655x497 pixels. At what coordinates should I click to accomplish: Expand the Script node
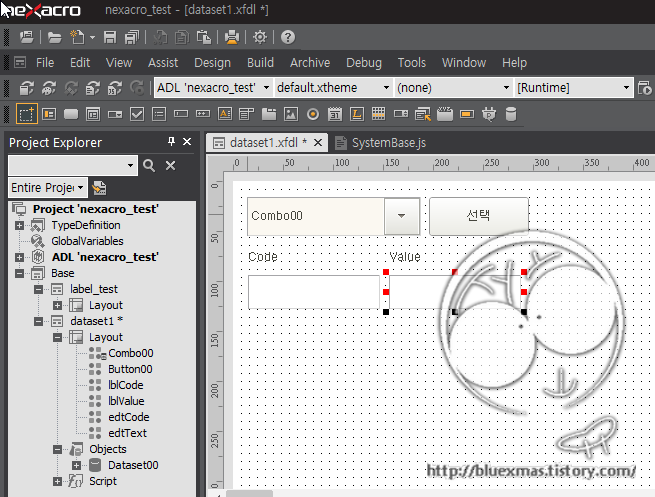pyautogui.click(x=58, y=482)
